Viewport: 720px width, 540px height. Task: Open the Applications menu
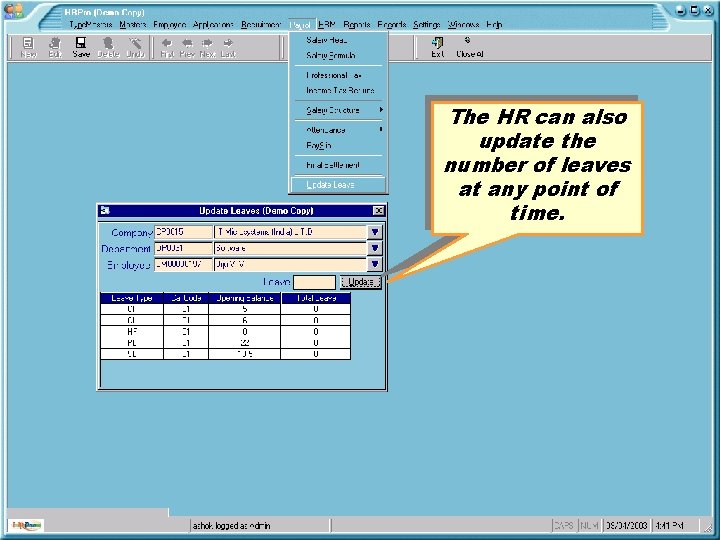[213, 24]
